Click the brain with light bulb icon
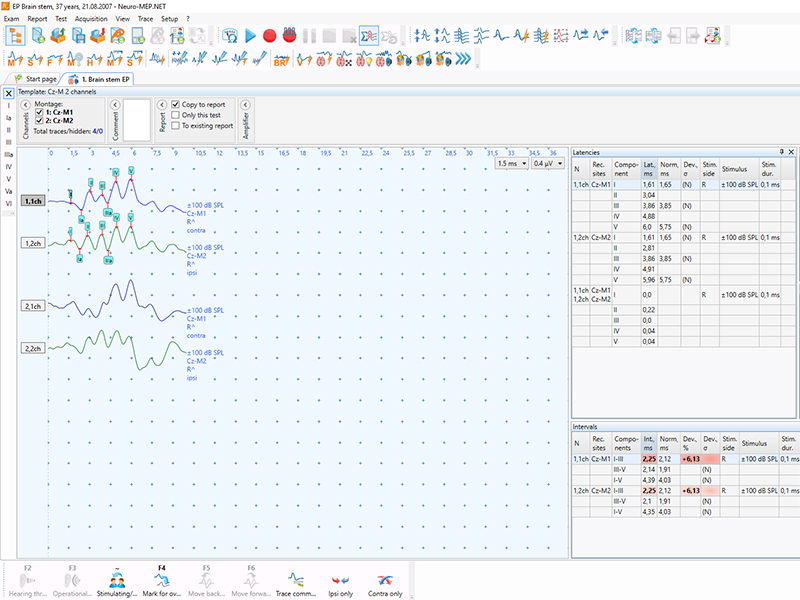Image resolution: width=800 pixels, height=600 pixels. (364, 60)
